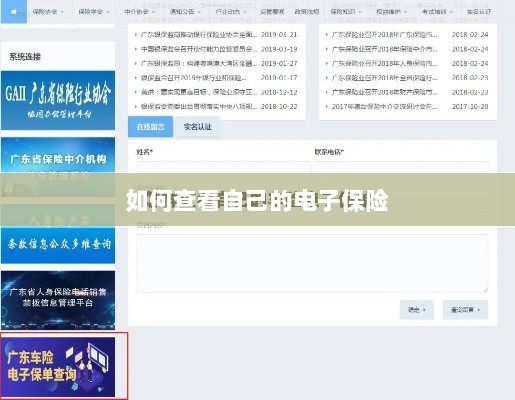Open the 2018年保险中介市 meeting news link
This screenshot has height=400, width=515.
pos(385,49)
